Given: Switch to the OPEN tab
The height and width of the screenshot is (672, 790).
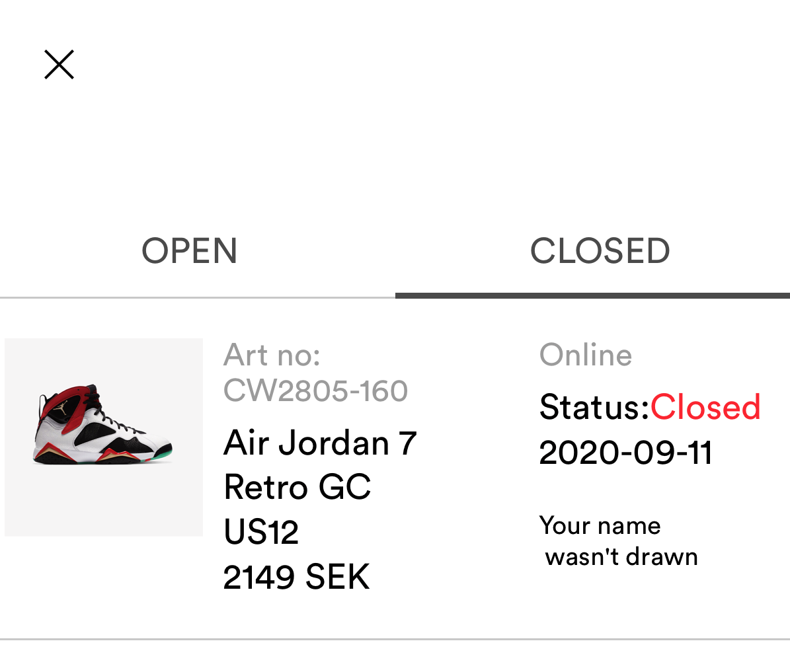Looking at the screenshot, I should tap(190, 251).
